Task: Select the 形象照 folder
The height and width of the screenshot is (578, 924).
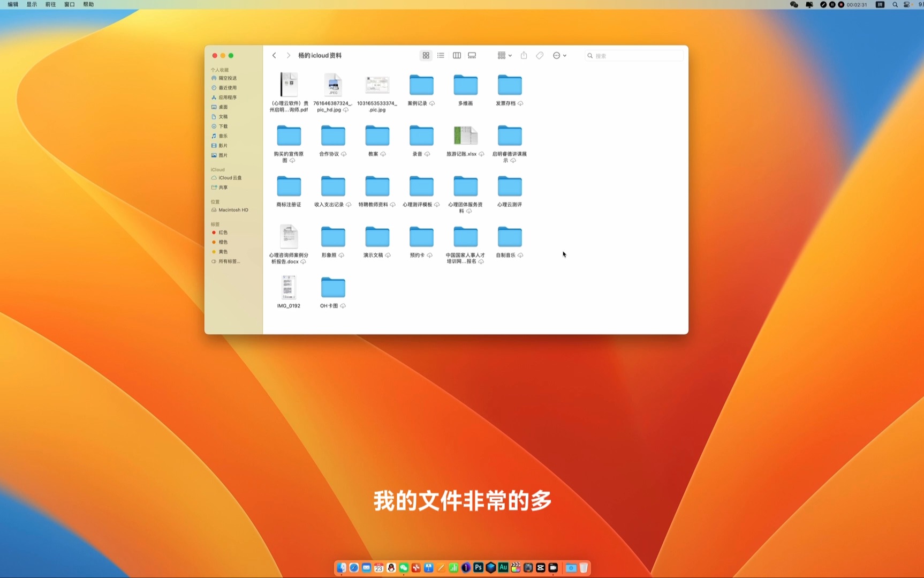Action: tap(333, 237)
